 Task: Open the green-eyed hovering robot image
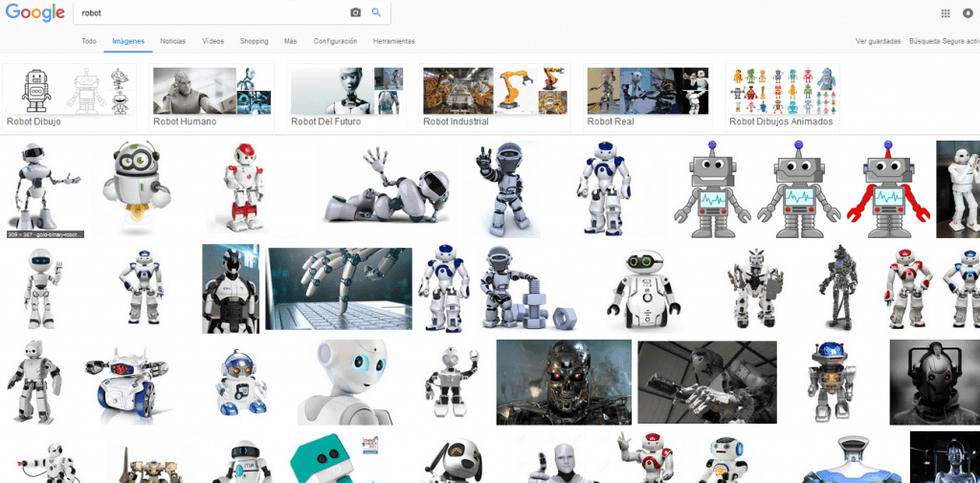[x=136, y=187]
